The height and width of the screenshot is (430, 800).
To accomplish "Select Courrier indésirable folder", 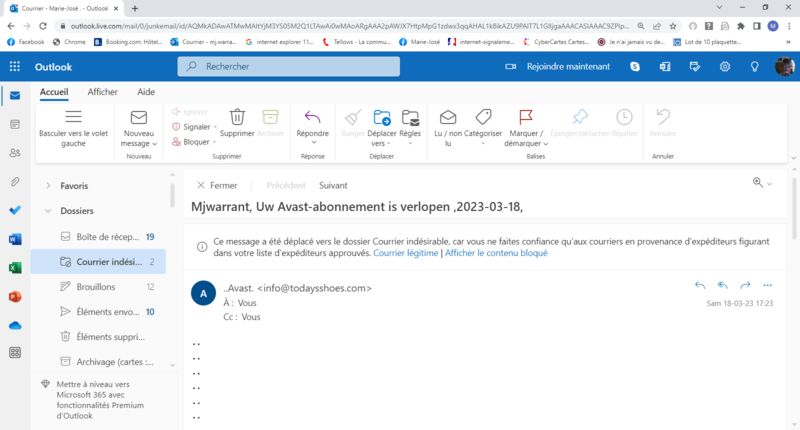I will [x=98, y=262].
